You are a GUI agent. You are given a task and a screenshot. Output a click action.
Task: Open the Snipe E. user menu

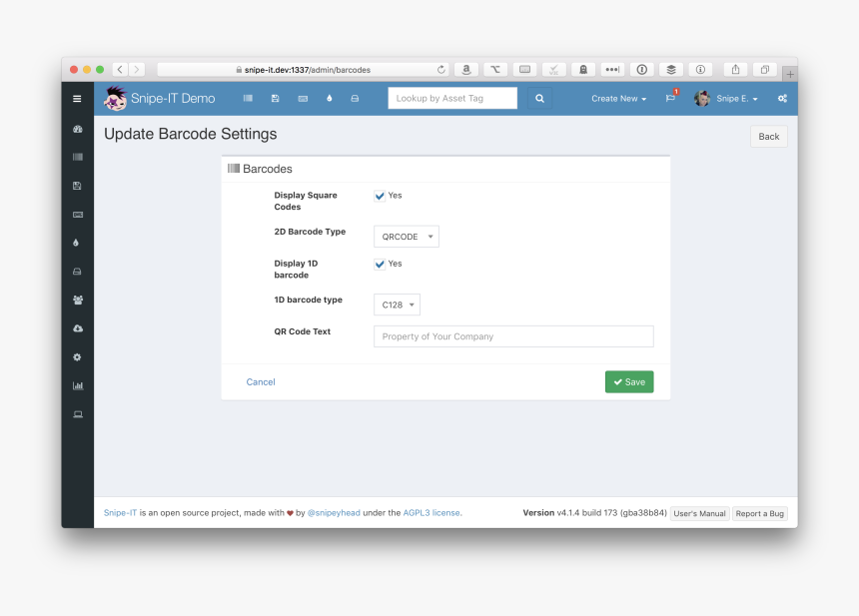coord(726,99)
